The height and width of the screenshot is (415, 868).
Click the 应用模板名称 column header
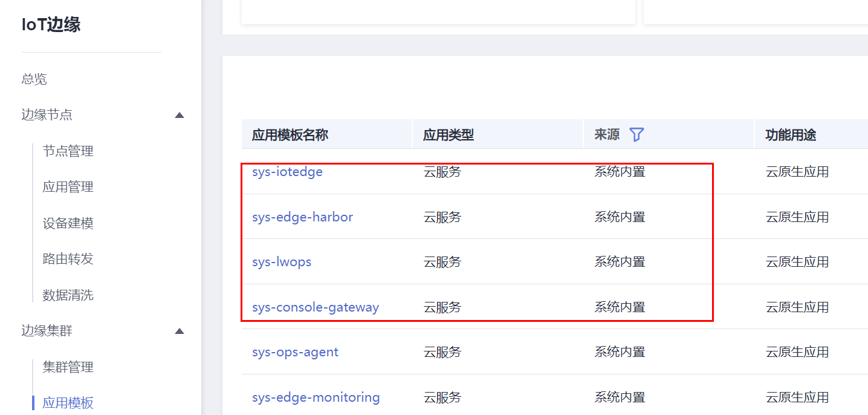[290, 135]
